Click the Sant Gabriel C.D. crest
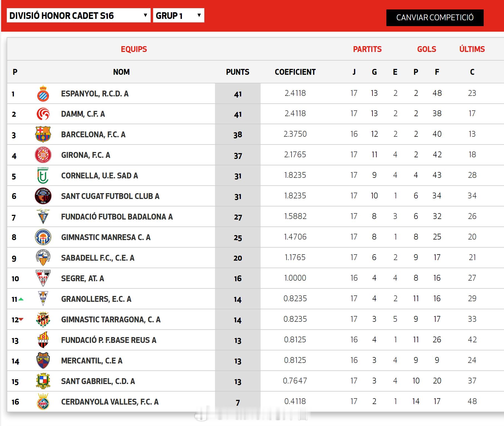This screenshot has width=504, height=426. pyautogui.click(x=43, y=381)
